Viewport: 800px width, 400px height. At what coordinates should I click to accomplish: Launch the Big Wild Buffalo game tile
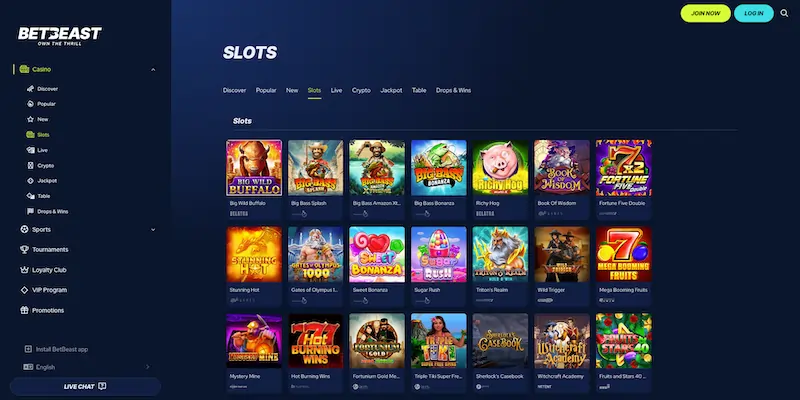pos(254,168)
